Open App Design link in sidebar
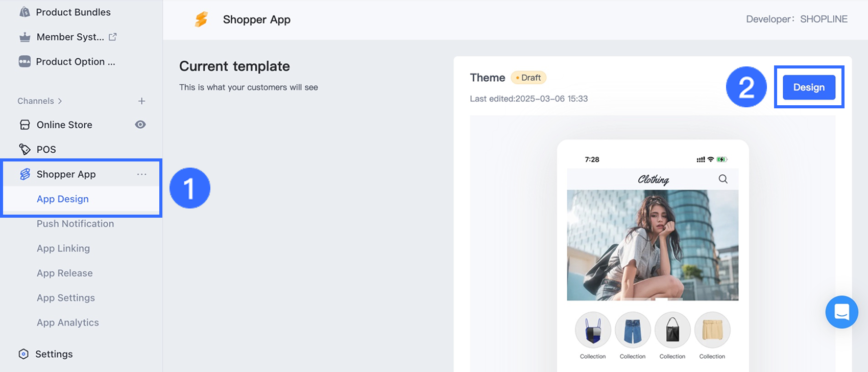The height and width of the screenshot is (372, 868). coord(62,199)
